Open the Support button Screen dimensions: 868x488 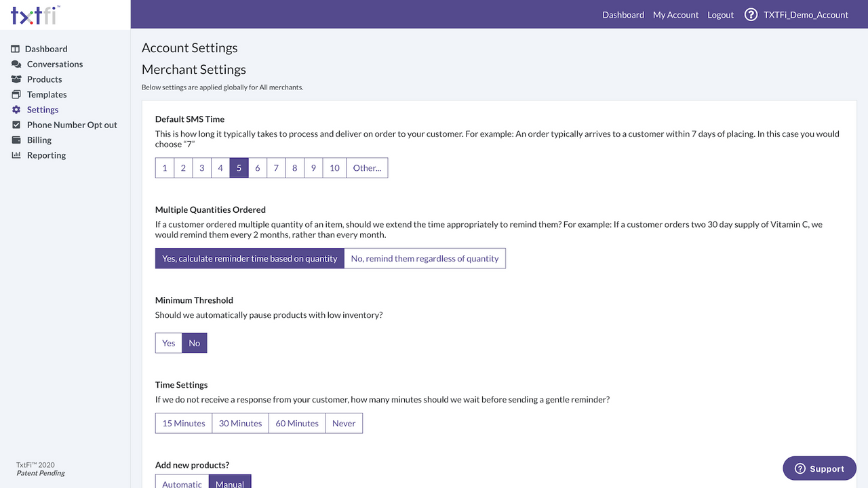point(819,468)
